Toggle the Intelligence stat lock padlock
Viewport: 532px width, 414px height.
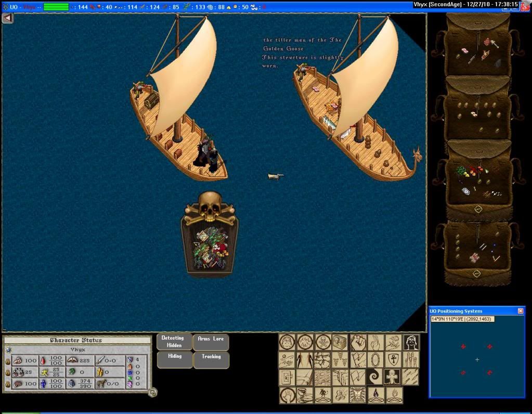(x=8, y=384)
